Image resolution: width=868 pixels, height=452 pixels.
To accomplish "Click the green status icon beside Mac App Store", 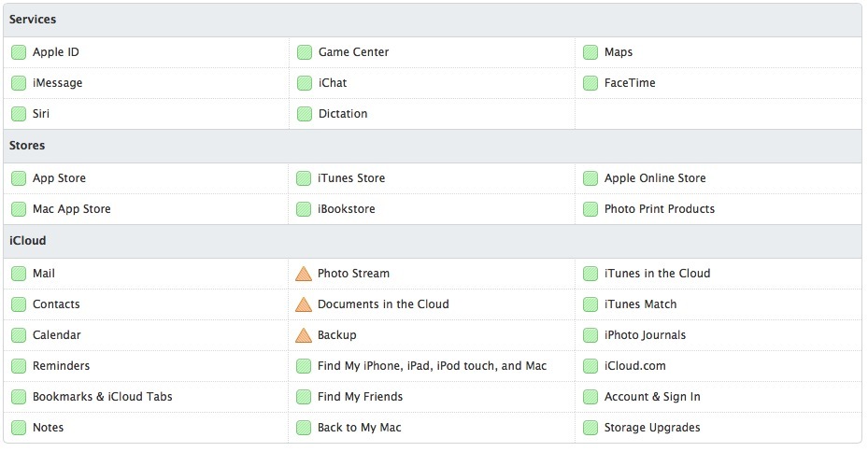I will (x=19, y=210).
